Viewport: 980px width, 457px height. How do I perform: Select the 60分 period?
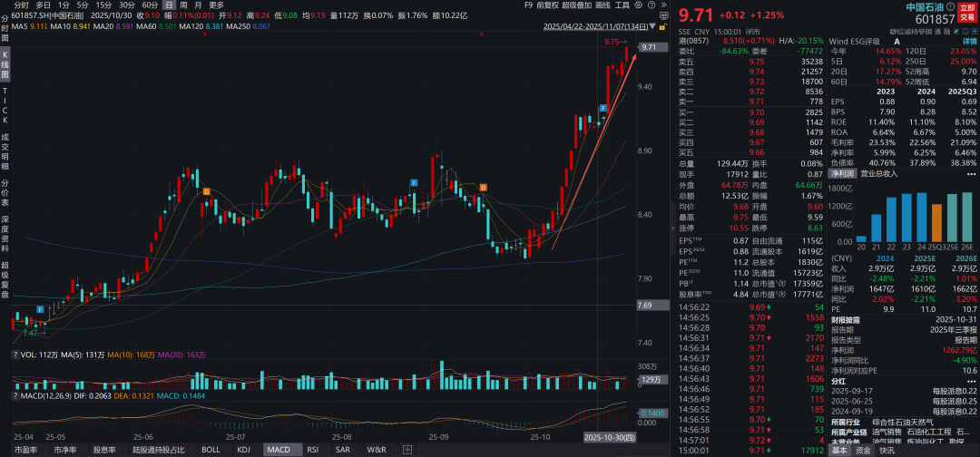pyautogui.click(x=150, y=5)
